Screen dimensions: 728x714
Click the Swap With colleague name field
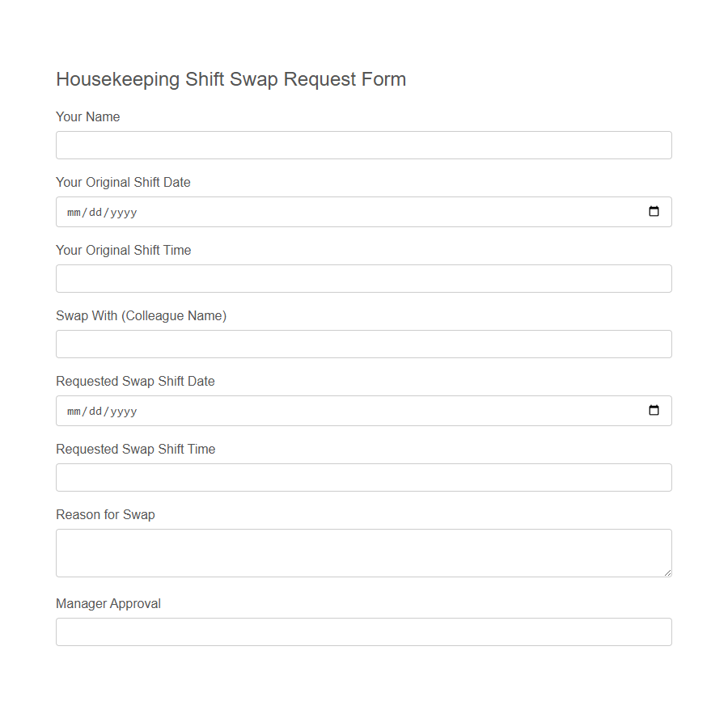tap(363, 344)
